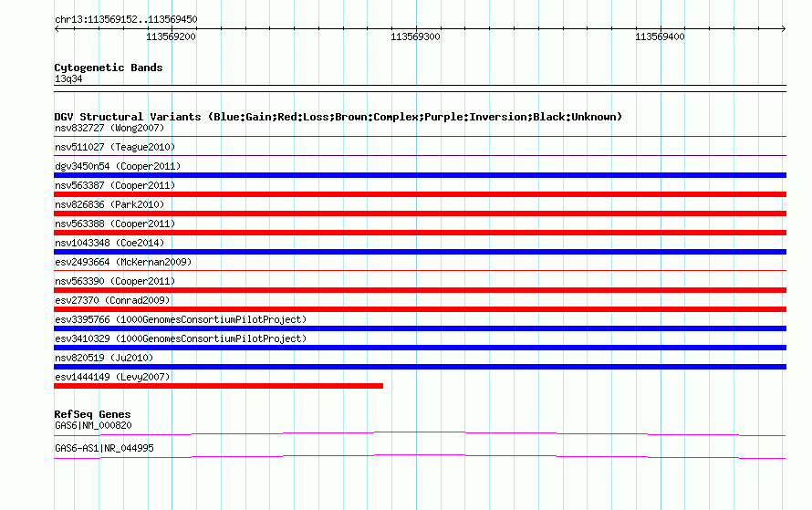
Task: Click the red bar of nsv826836
Action: (x=420, y=213)
